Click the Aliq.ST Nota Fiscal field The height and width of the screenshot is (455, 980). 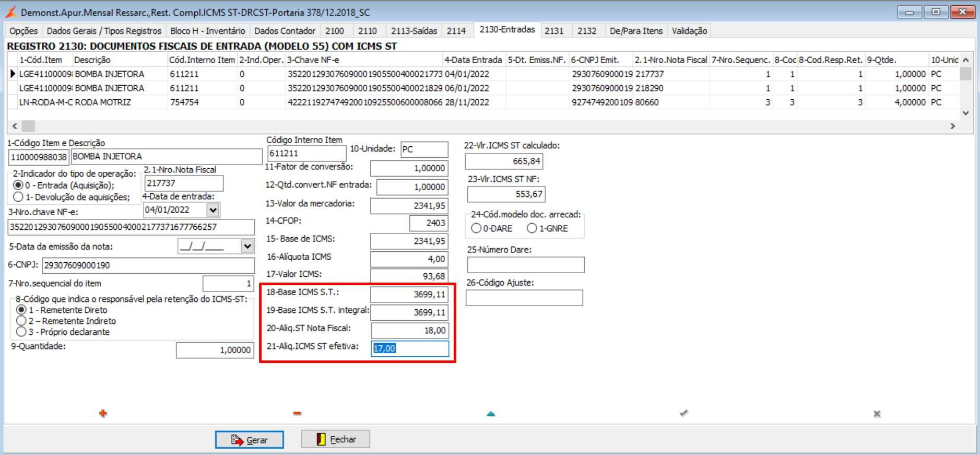(410, 330)
